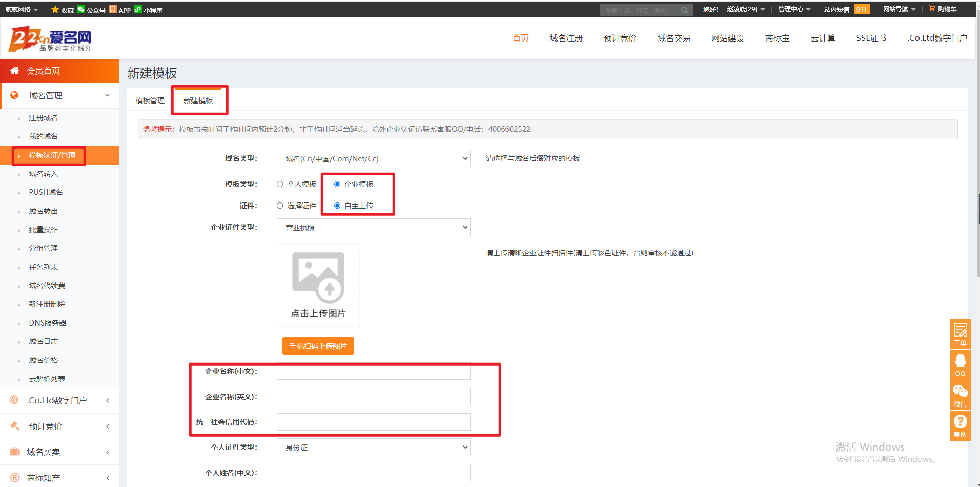Screen dimensions: 980x487
Task: Click the 企业名称(中文) input field
Action: 373,372
